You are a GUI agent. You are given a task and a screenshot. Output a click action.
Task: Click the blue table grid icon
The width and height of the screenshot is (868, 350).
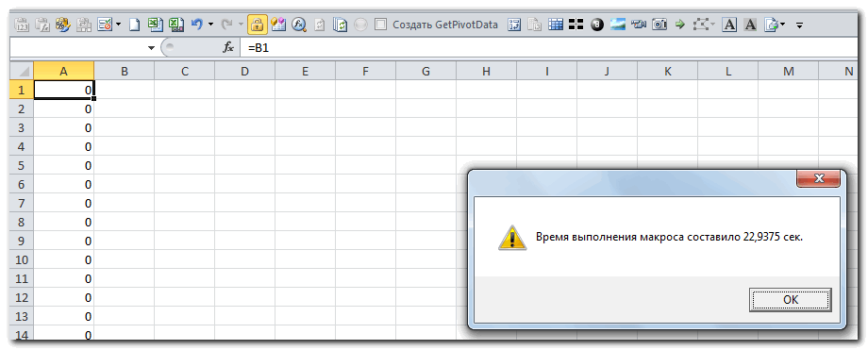click(555, 25)
